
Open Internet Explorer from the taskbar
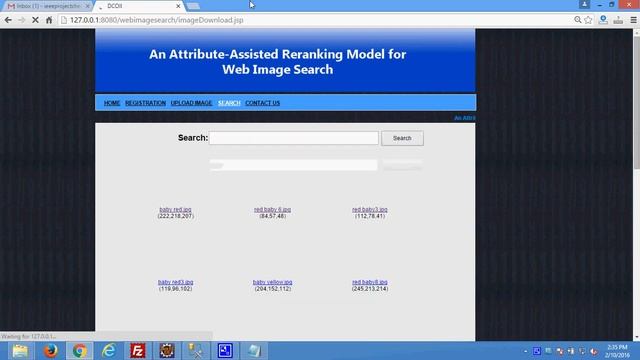109,351
